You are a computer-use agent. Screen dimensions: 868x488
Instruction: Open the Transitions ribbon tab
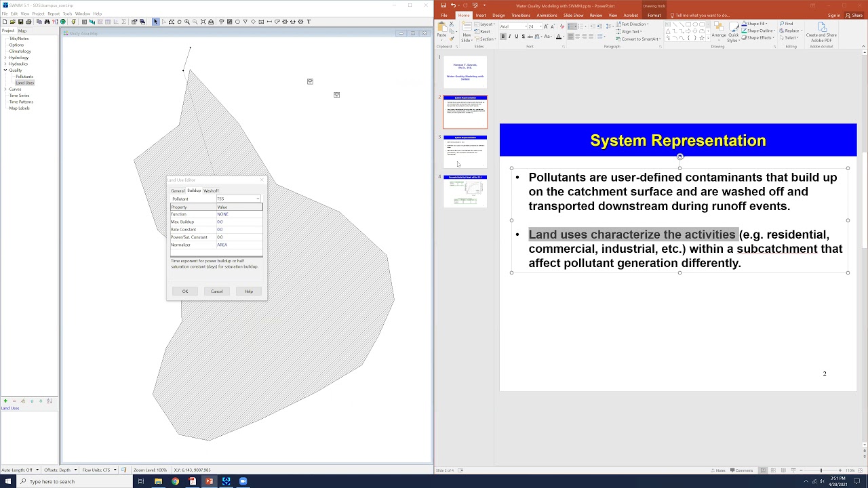click(521, 16)
